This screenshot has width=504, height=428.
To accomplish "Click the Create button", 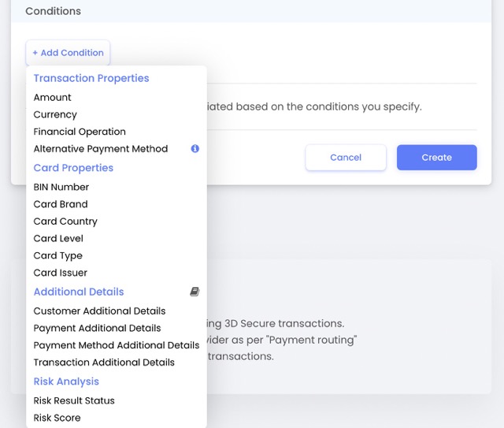I will [x=436, y=158].
